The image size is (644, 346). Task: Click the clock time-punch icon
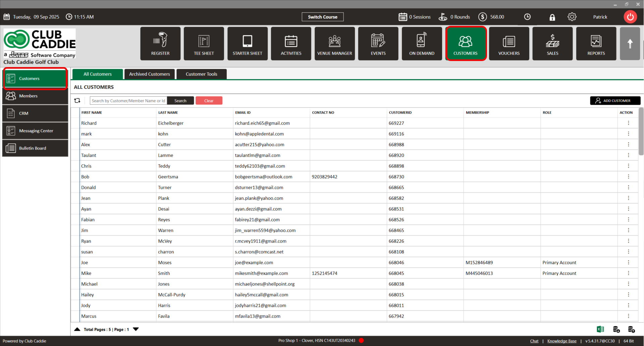[527, 17]
